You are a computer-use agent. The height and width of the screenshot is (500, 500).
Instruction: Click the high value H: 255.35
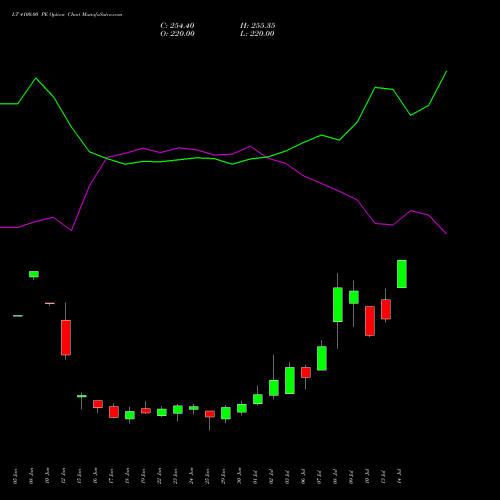click(x=258, y=26)
